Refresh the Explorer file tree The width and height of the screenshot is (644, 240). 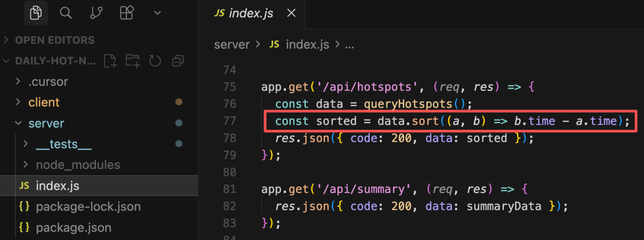[155, 61]
